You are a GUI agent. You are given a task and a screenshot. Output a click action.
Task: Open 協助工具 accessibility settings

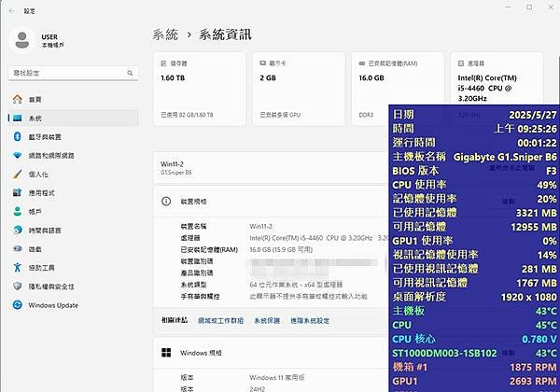[x=73, y=268]
